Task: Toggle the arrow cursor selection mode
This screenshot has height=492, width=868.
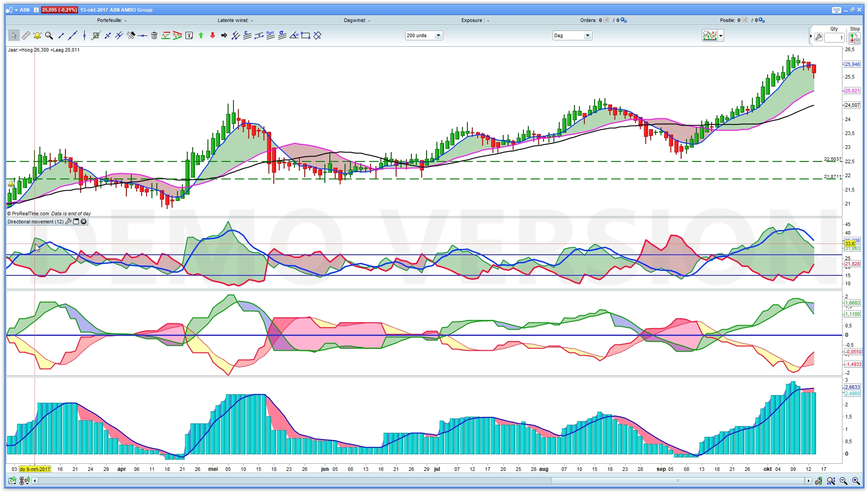Action: (14, 35)
